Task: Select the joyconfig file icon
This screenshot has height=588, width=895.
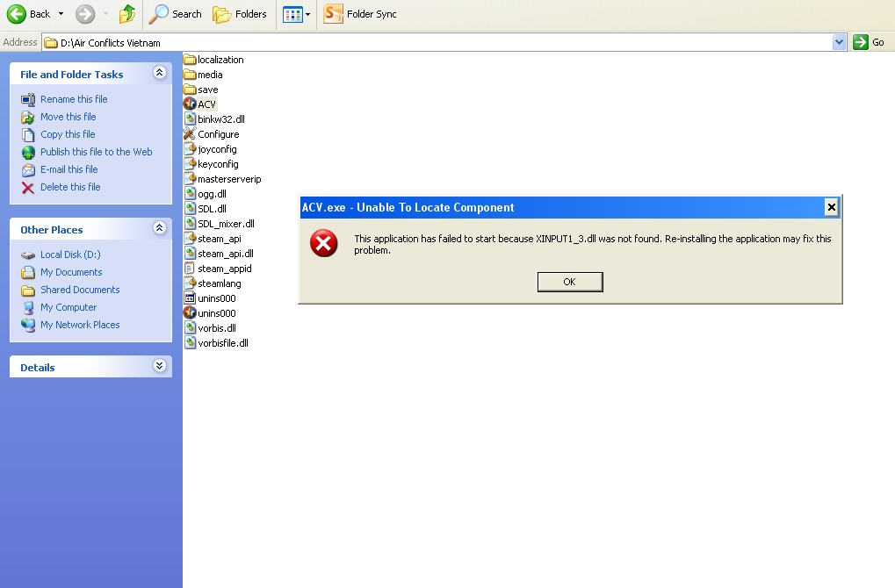Action: tap(190, 149)
